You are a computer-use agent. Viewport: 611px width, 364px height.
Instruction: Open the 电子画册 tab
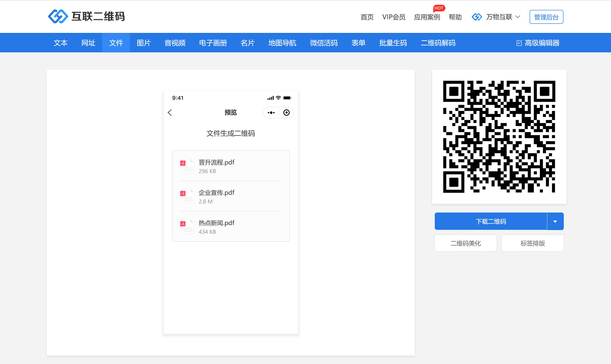213,43
